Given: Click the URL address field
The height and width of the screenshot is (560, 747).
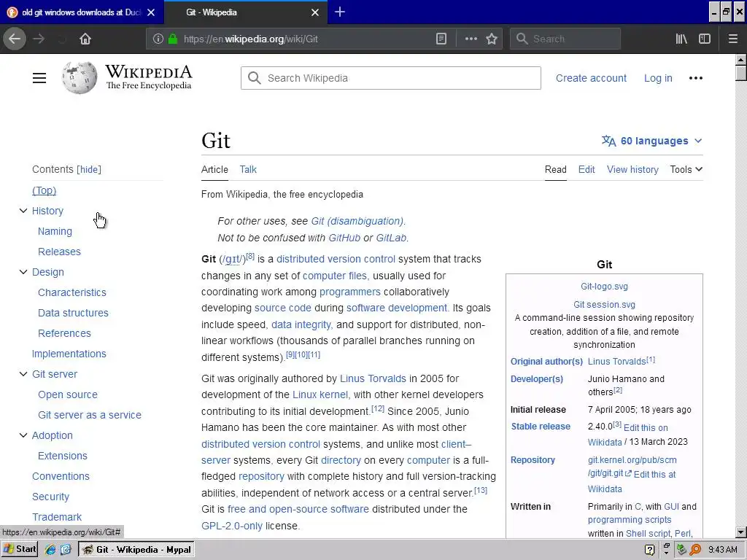Looking at the screenshot, I should [x=305, y=39].
